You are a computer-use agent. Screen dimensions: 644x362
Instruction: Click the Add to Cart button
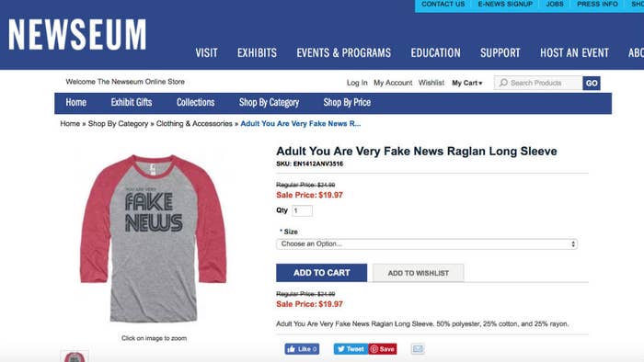[x=322, y=273]
